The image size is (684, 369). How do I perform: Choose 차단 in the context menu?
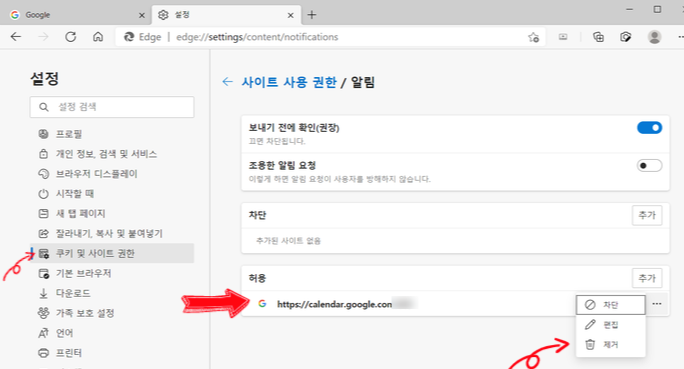click(x=610, y=305)
